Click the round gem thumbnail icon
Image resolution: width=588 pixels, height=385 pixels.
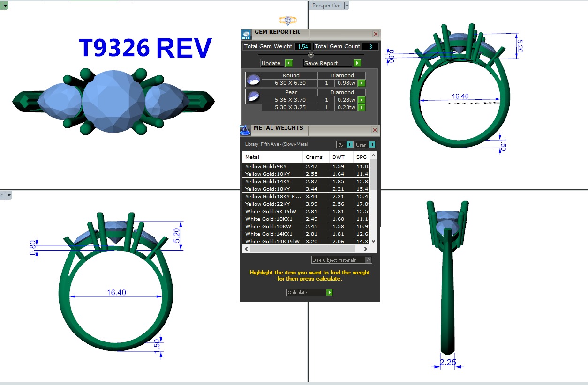[x=253, y=79]
